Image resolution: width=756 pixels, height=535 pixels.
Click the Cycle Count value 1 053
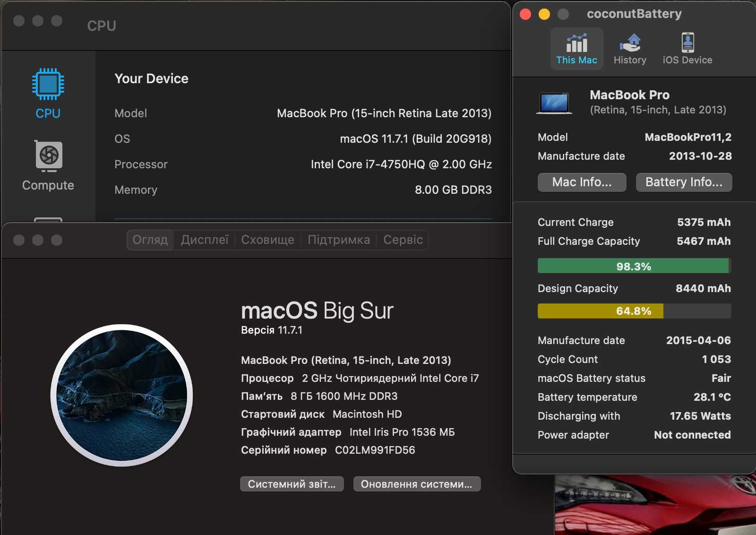point(716,359)
